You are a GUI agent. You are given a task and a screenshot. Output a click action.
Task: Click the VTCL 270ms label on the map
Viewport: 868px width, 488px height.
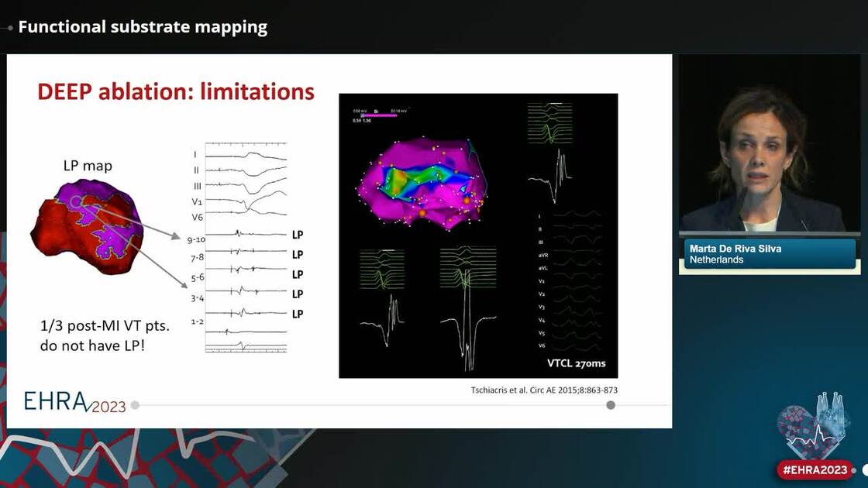coord(577,363)
